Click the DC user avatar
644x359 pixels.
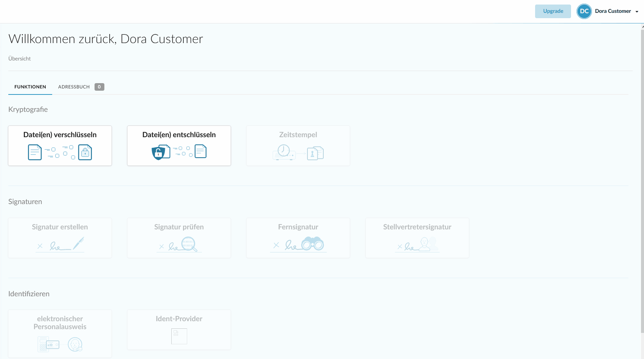coord(584,11)
